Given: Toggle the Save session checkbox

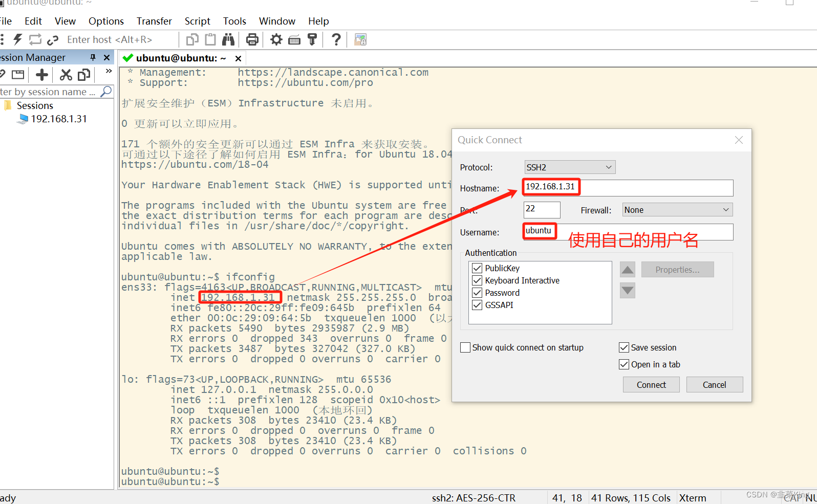Looking at the screenshot, I should point(624,347).
